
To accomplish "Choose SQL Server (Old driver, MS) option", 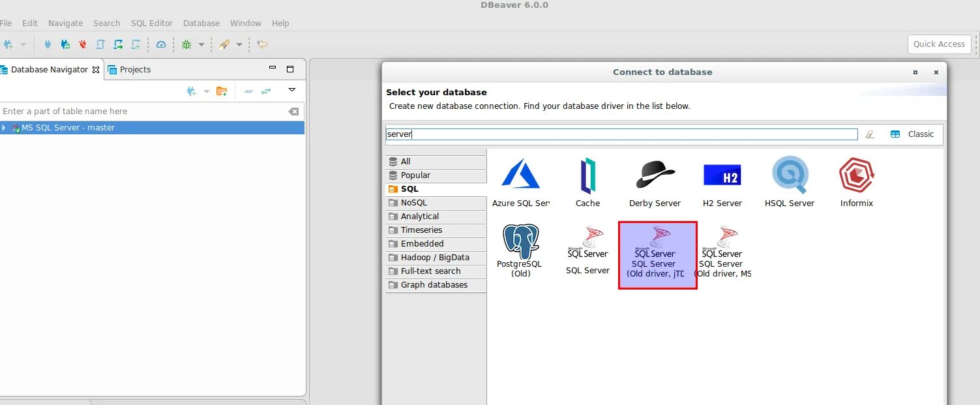I will tap(722, 251).
